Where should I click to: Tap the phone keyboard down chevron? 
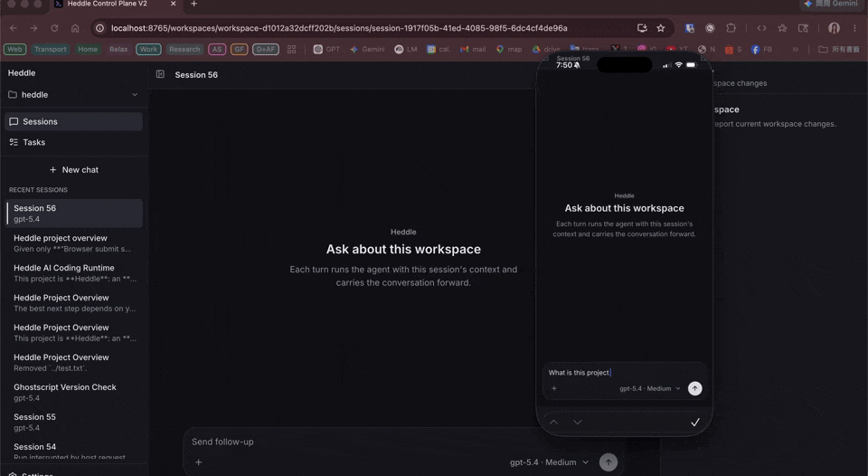click(578, 423)
